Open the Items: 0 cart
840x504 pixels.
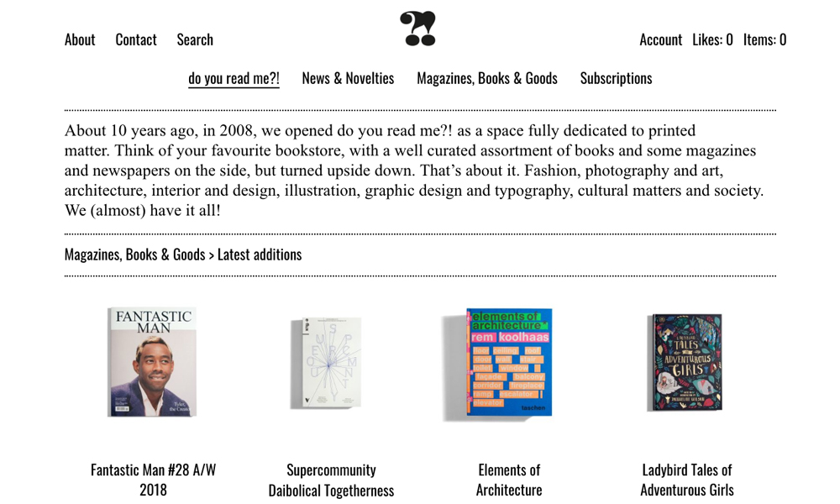point(764,39)
